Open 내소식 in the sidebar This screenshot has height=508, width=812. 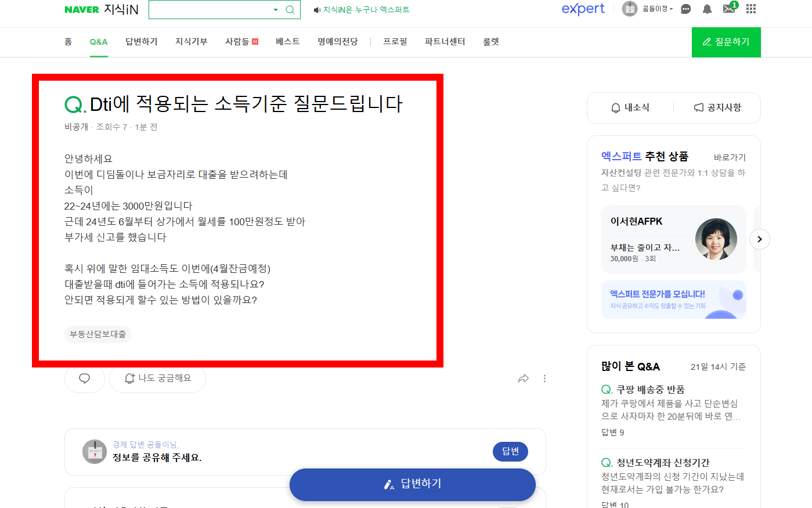(630, 108)
